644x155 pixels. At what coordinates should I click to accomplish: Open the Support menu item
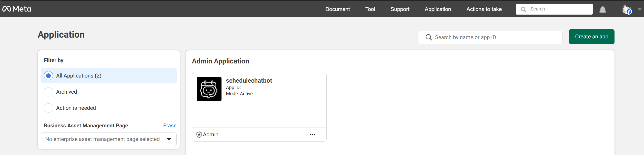click(400, 9)
